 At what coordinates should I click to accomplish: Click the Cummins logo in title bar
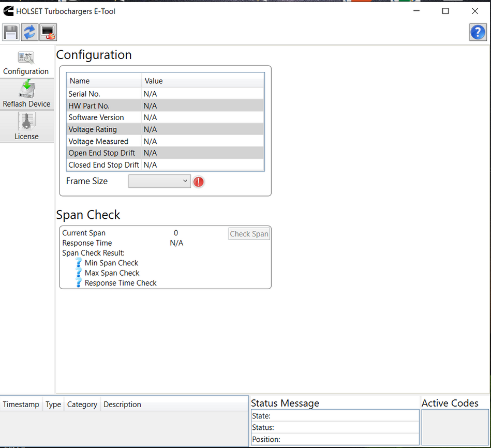(8, 11)
